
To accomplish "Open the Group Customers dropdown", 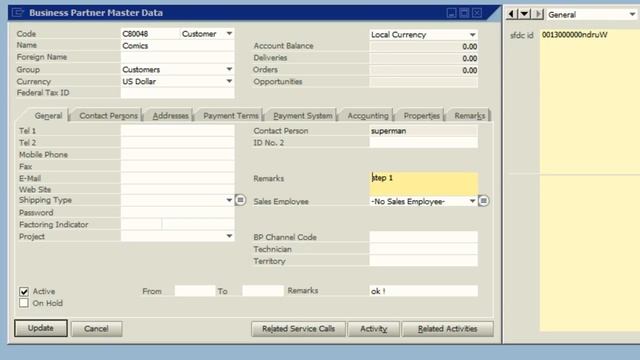I will tap(229, 69).
